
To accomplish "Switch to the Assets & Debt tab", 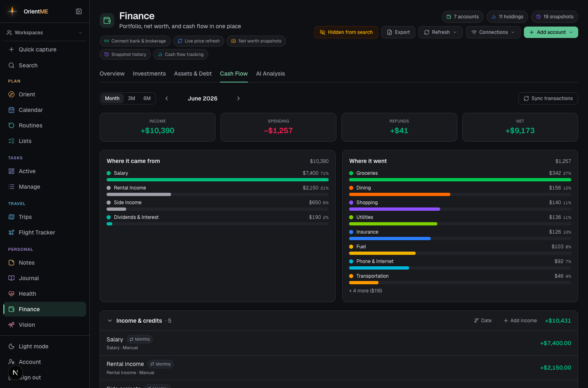I will (193, 74).
